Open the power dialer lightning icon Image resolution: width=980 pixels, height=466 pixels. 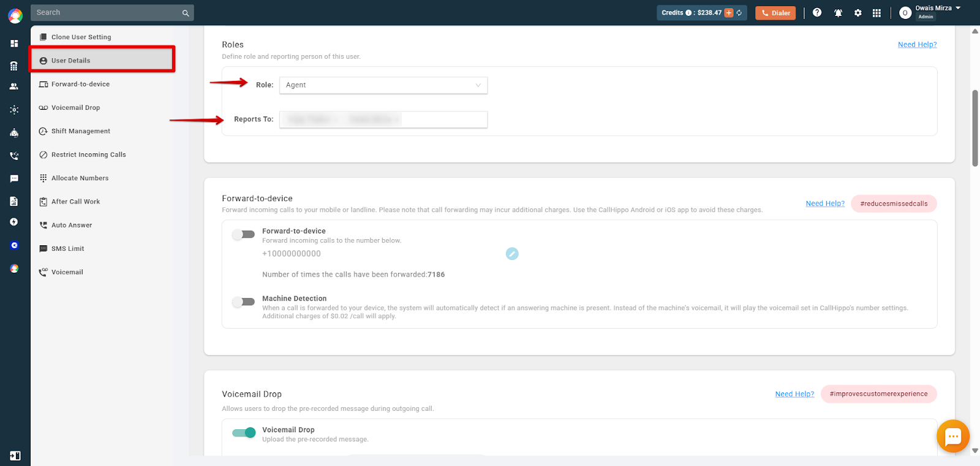pos(14,222)
